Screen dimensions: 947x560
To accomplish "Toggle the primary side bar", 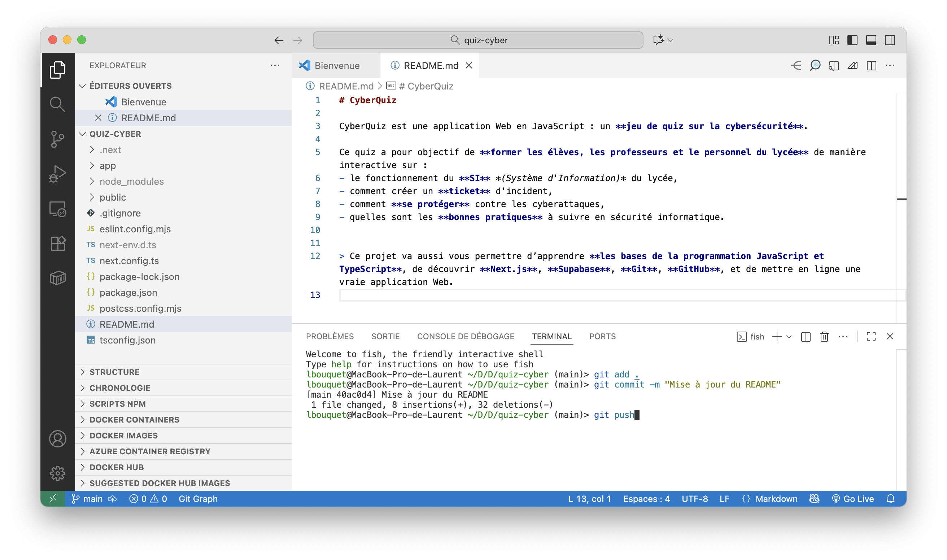I will [852, 40].
